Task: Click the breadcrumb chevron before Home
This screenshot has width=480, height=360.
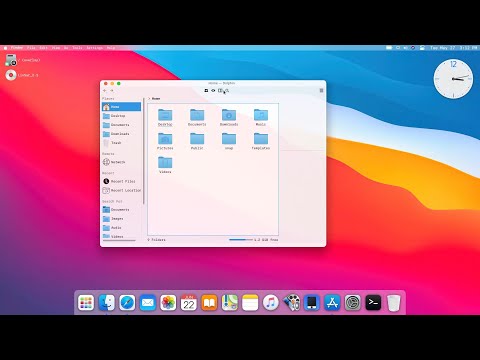Action: (149, 99)
